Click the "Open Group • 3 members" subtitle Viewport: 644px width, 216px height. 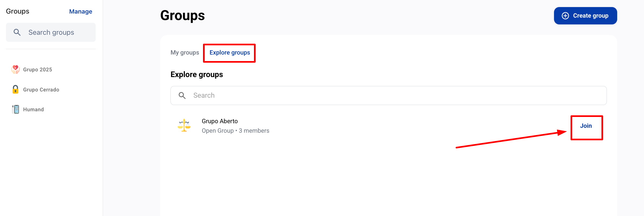[235, 131]
